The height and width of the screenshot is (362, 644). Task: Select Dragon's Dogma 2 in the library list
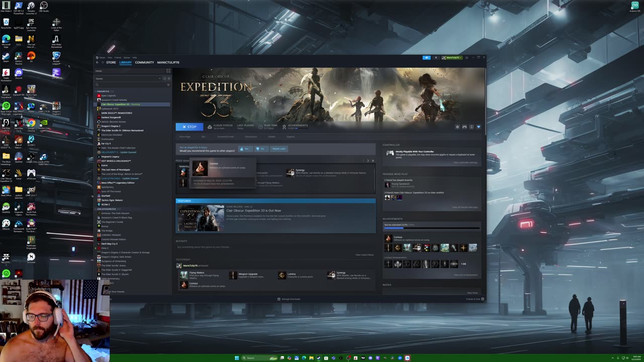pyautogui.click(x=110, y=126)
